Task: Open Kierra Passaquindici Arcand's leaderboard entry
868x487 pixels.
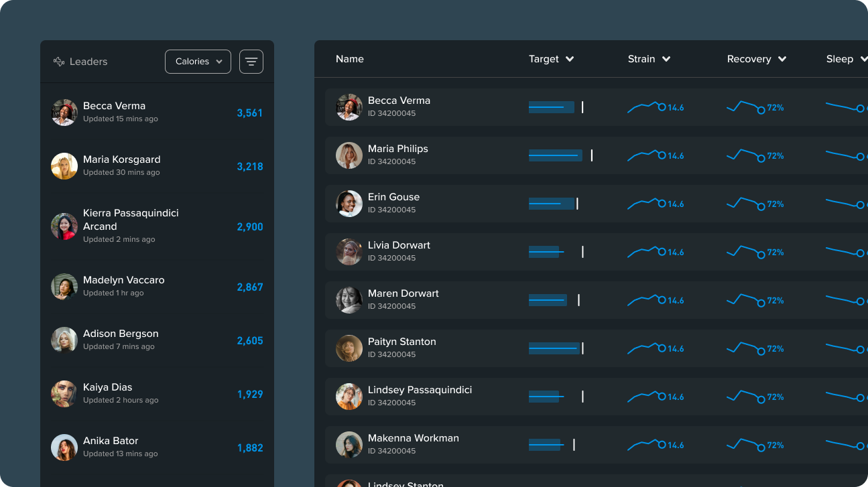Action: 130,226
